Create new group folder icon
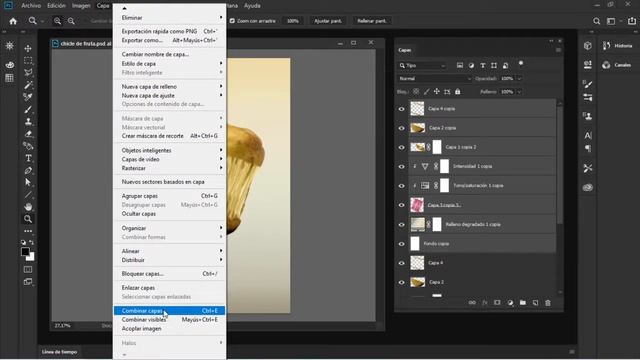 click(x=522, y=303)
